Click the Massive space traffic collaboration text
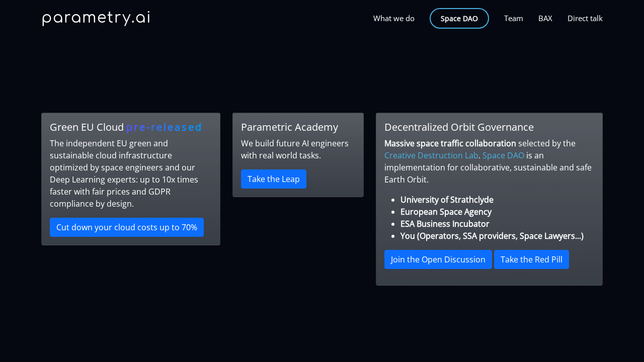 pyautogui.click(x=450, y=143)
